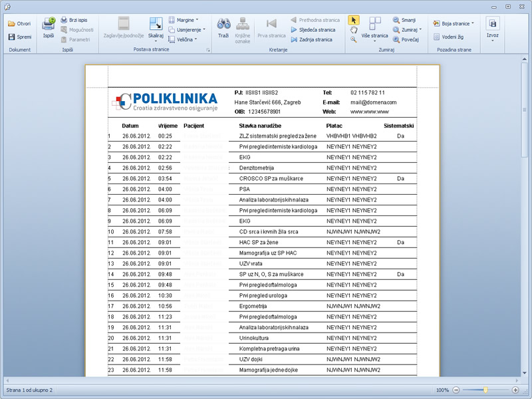Click the 'Ergometrija' cell
Screen dimensions: 532x399
pos(253,306)
